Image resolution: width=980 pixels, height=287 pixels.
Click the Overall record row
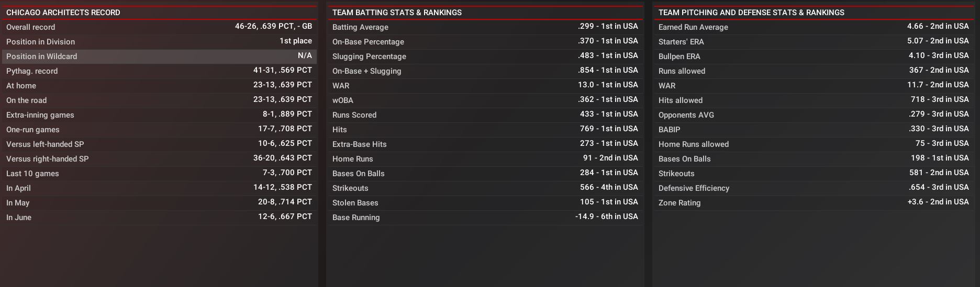[159, 27]
